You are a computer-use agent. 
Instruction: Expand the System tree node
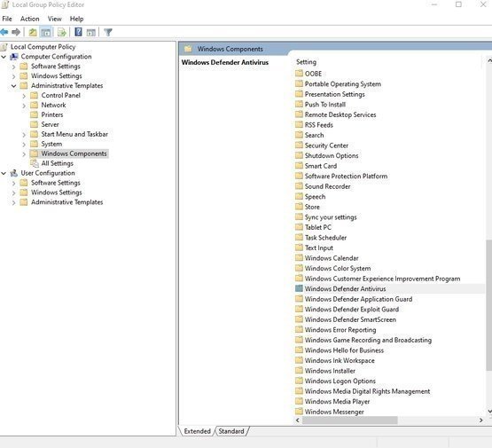pyautogui.click(x=24, y=145)
